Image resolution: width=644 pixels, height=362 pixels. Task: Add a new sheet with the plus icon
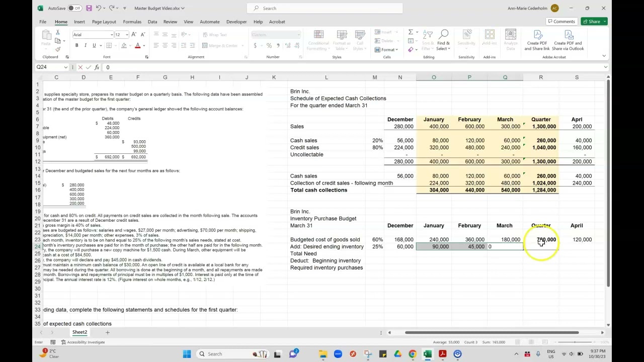click(107, 332)
